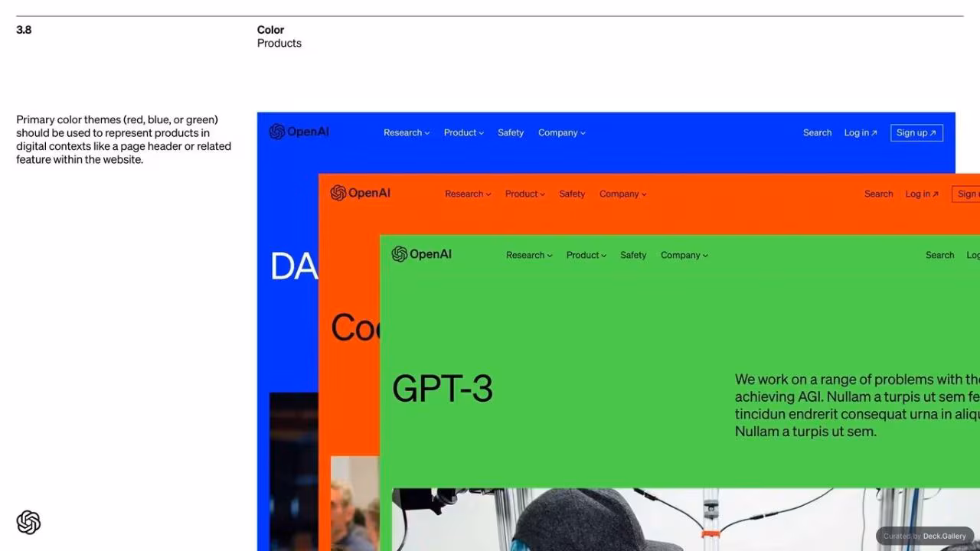Click the OpenAI logo in the green header
The width and height of the screenshot is (980, 551).
(x=421, y=254)
